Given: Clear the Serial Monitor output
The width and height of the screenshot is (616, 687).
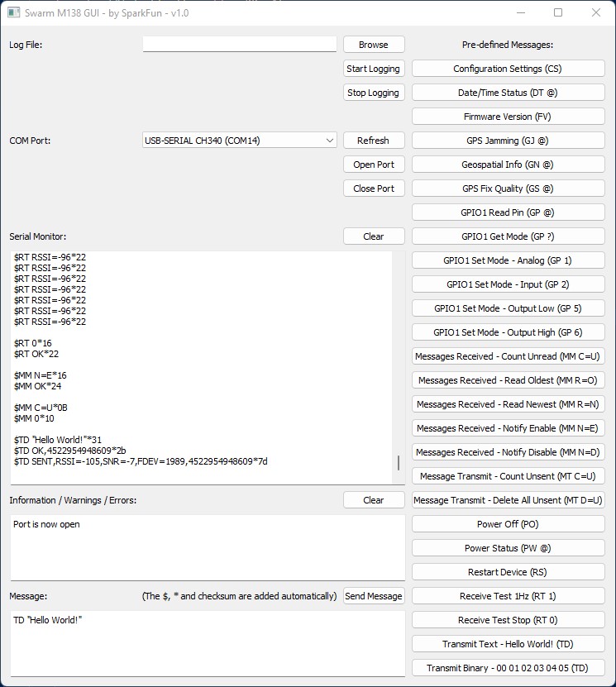Looking at the screenshot, I should [x=374, y=236].
